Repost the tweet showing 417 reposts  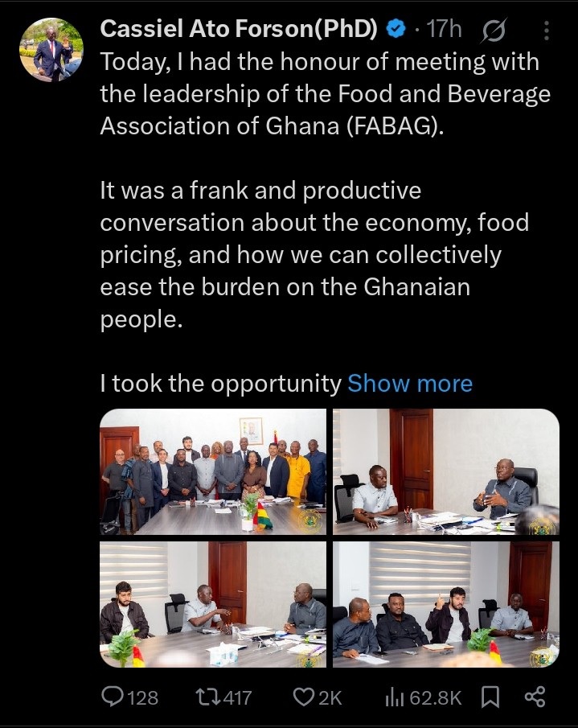point(212,697)
